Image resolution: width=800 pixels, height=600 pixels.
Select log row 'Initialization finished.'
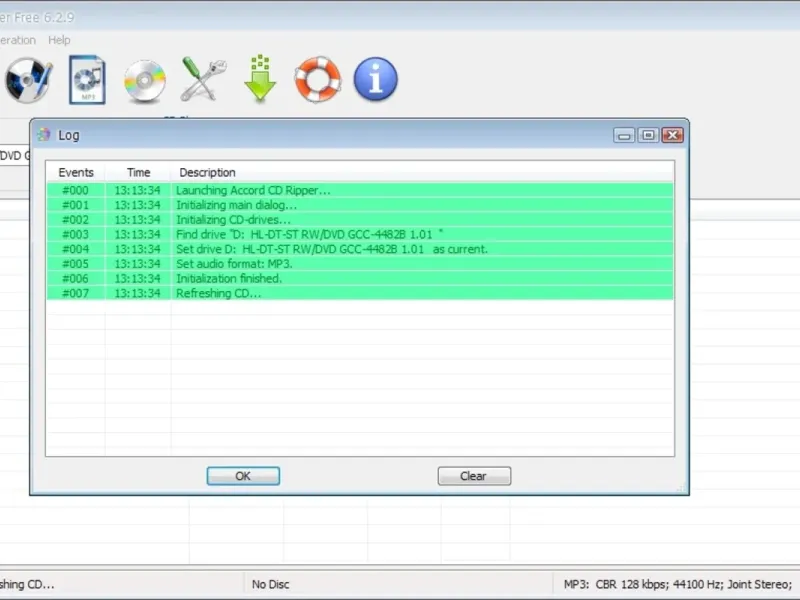point(360,279)
